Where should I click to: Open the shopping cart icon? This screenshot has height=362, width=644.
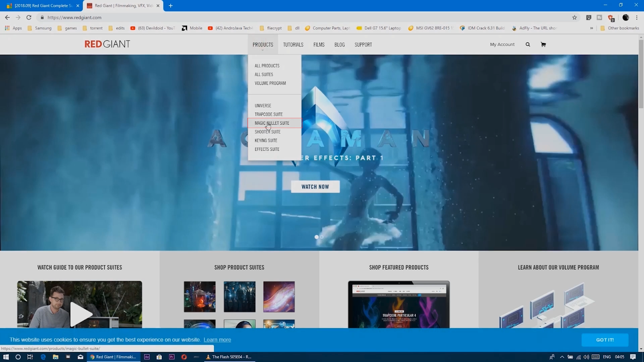(543, 45)
